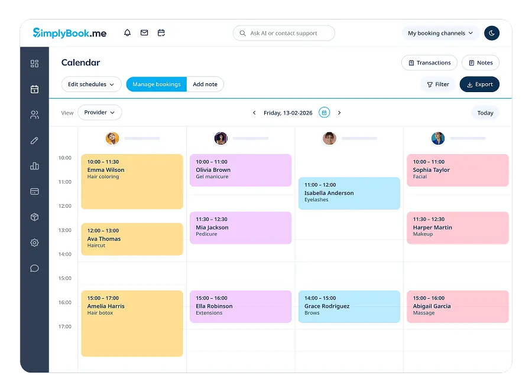Open the clients people icon in sidebar

click(x=34, y=115)
